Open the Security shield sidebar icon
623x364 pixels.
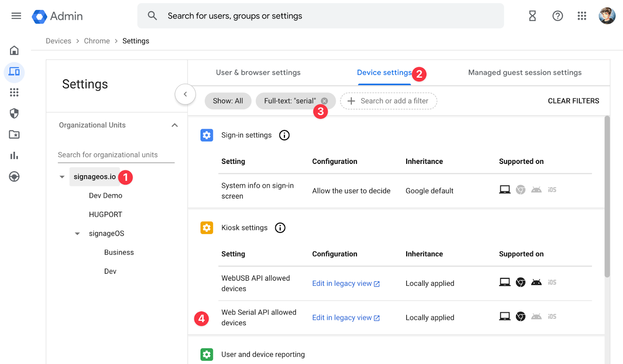[14, 113]
